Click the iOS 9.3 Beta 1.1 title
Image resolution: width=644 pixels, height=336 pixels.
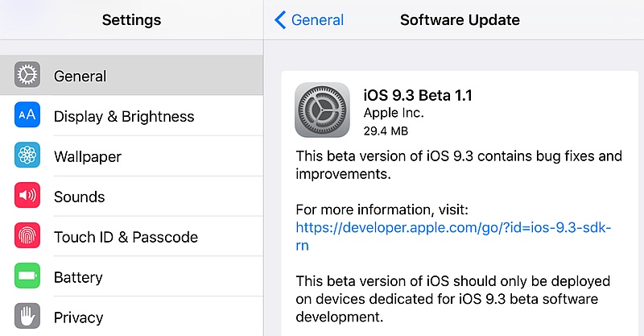[x=418, y=95]
